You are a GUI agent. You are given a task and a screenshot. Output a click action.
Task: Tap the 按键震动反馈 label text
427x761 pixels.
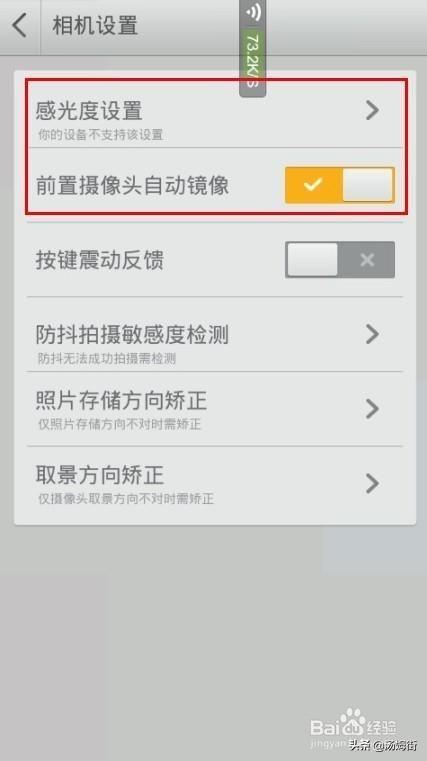pyautogui.click(x=99, y=260)
